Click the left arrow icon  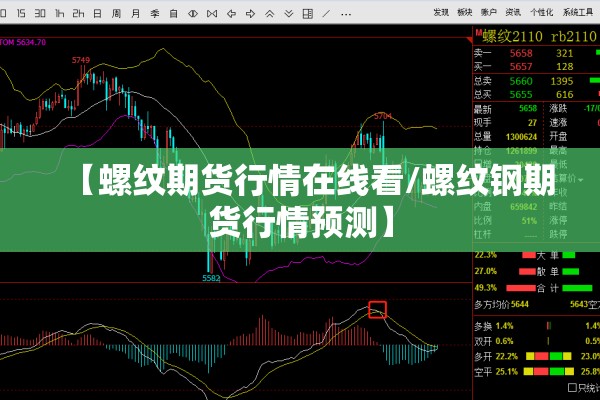coord(231,14)
